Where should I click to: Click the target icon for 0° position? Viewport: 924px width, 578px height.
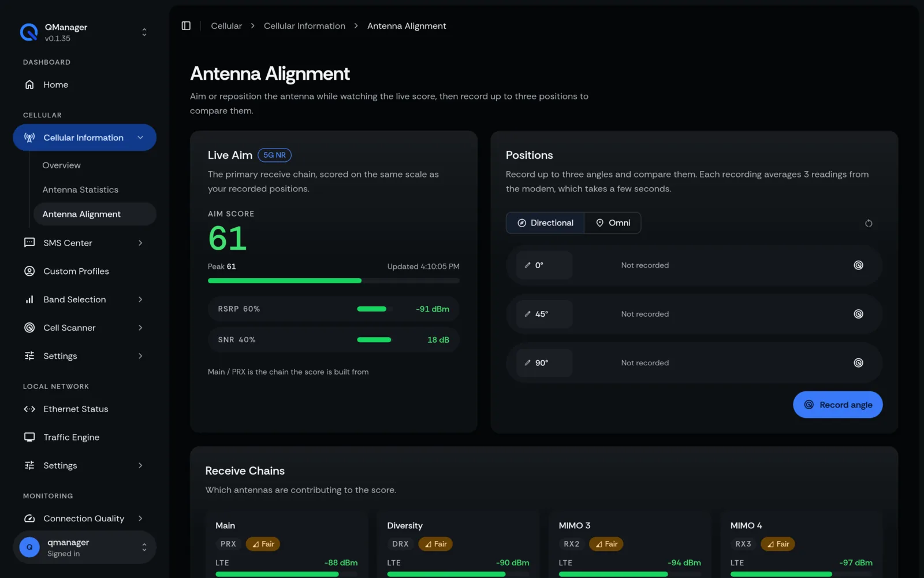click(859, 265)
